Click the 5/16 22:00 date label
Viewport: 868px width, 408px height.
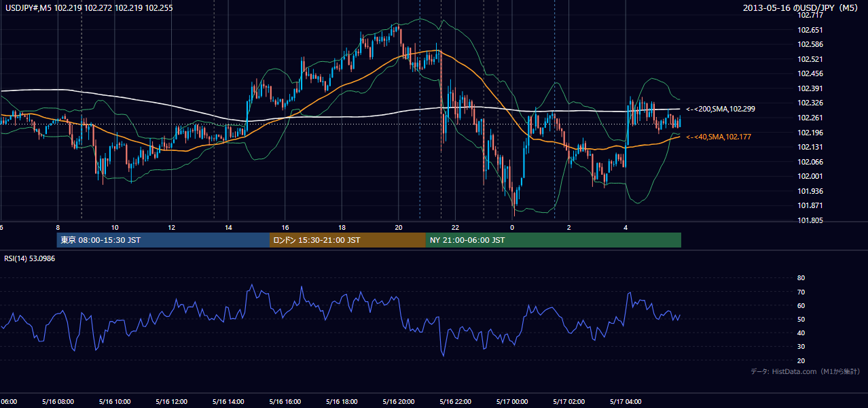point(455,401)
